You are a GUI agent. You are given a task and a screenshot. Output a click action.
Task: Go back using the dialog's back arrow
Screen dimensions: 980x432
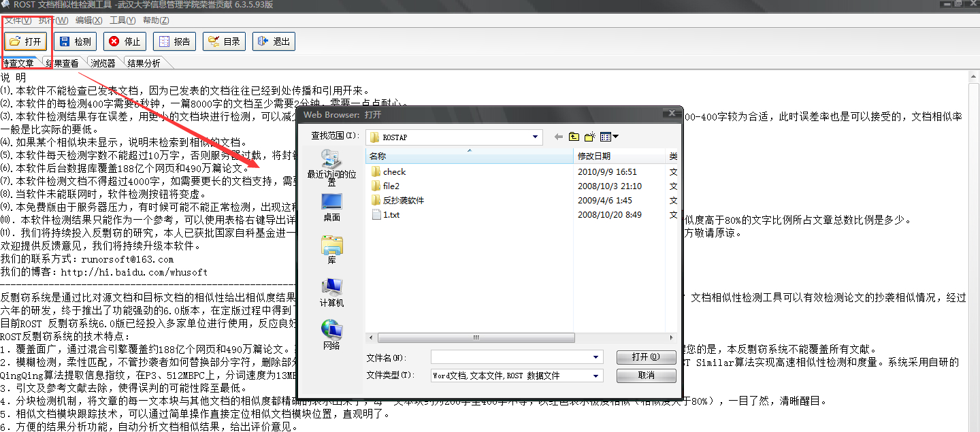(x=559, y=137)
